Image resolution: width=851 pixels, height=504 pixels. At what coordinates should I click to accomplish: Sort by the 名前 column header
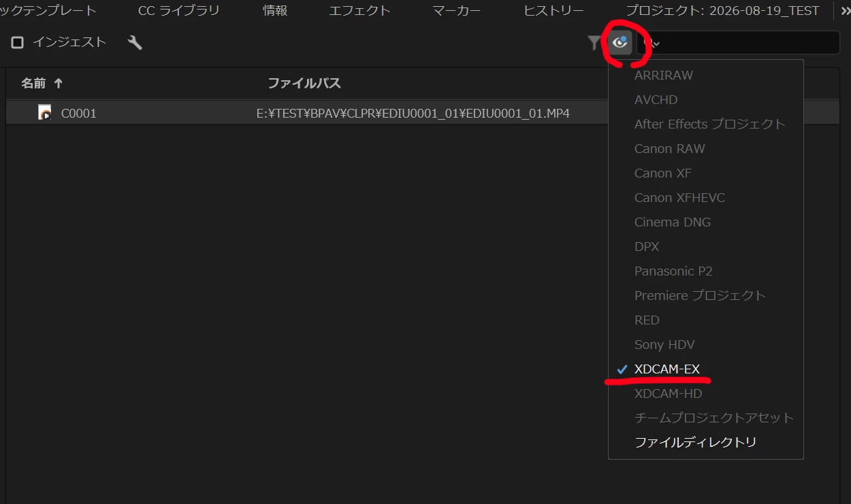[33, 83]
